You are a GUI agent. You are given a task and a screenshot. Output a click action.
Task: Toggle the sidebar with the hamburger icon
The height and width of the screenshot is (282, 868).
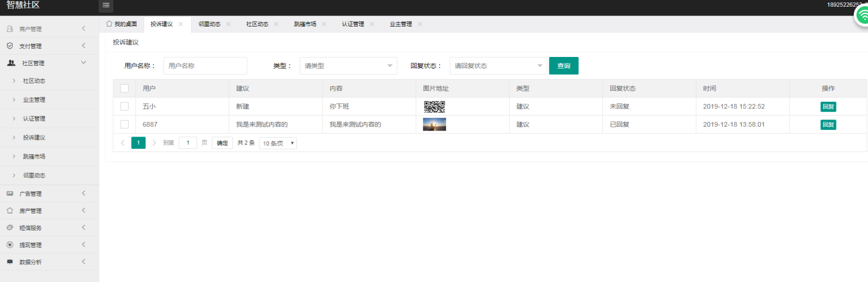point(106,6)
